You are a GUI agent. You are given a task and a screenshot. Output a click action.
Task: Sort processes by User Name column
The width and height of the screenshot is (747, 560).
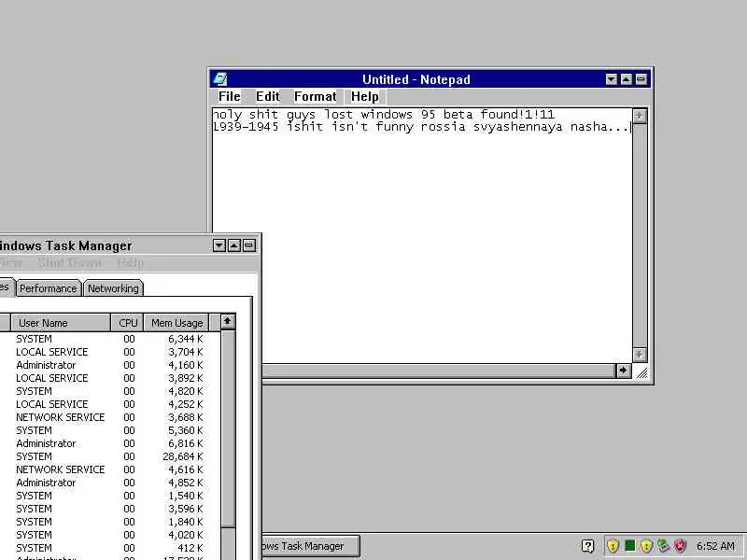(x=61, y=323)
